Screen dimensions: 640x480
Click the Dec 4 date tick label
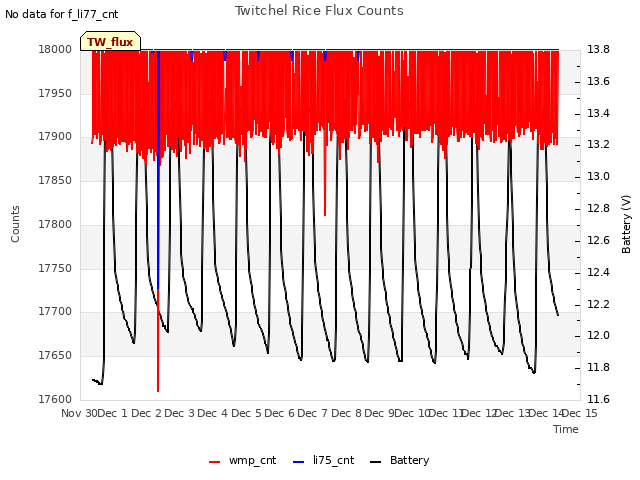(213, 413)
